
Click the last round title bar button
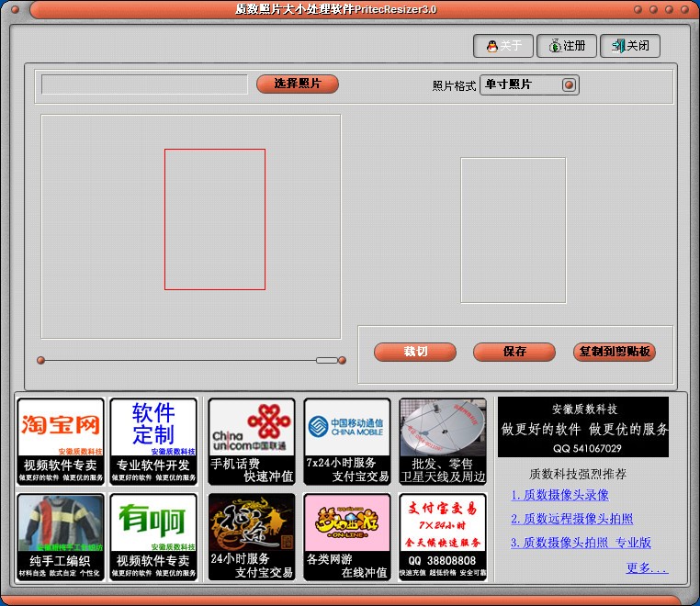click(684, 9)
